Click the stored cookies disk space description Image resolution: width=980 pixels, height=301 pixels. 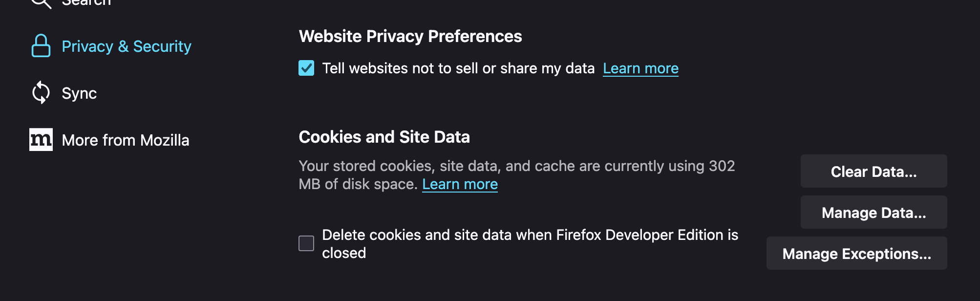pyautogui.click(x=516, y=166)
